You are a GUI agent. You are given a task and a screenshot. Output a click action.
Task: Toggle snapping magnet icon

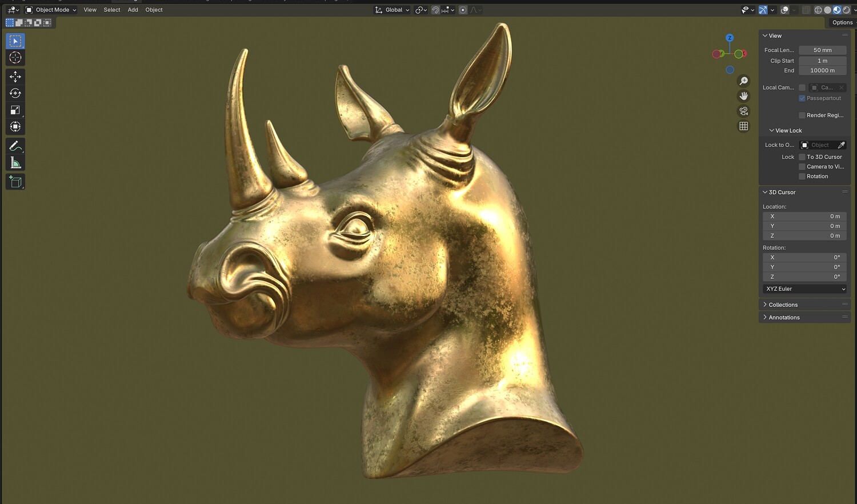435,10
